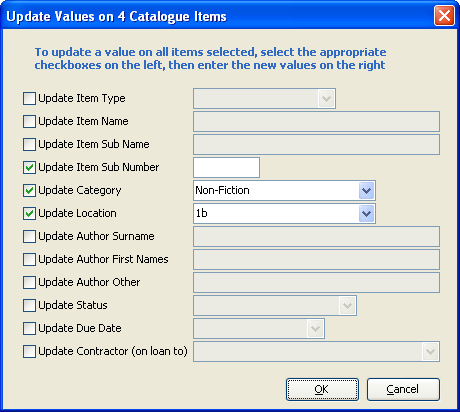Enable the Update Item Type checkbox
Screen dimensions: 460x412
tap(29, 98)
